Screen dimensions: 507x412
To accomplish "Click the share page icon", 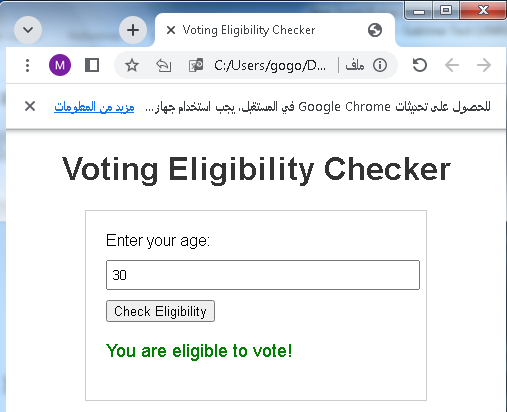I will pos(164,65).
